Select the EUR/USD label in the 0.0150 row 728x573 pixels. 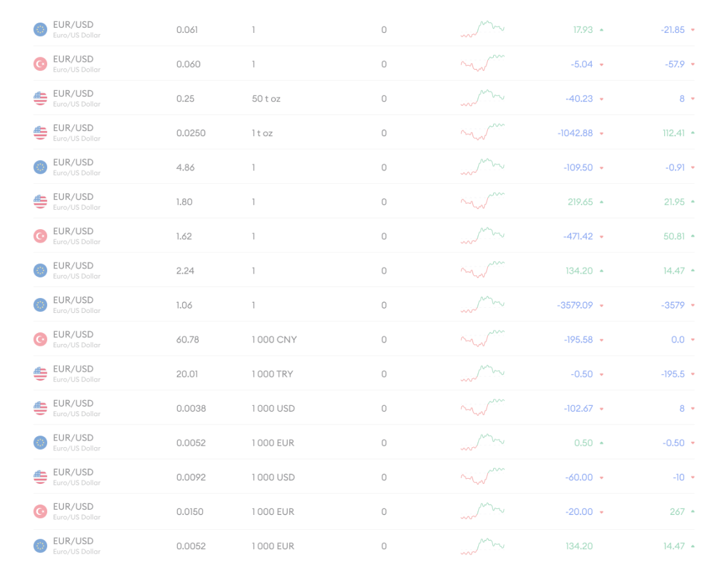[73, 507]
